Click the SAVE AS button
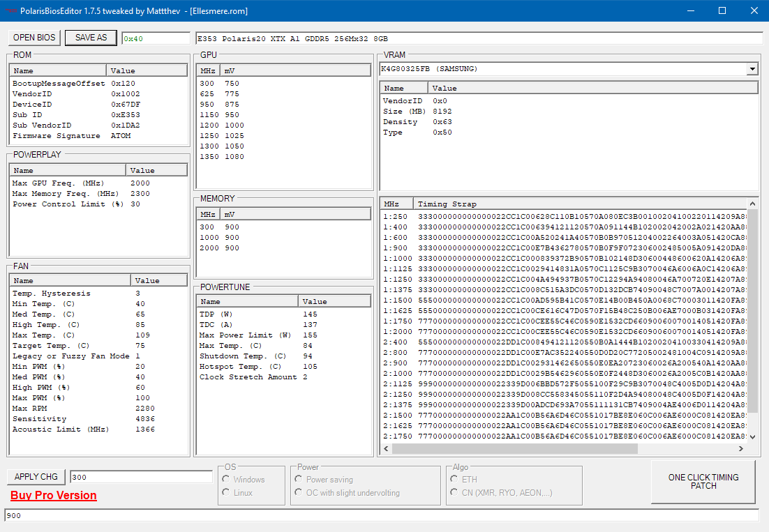Image resolution: width=769 pixels, height=532 pixels. 91,38
